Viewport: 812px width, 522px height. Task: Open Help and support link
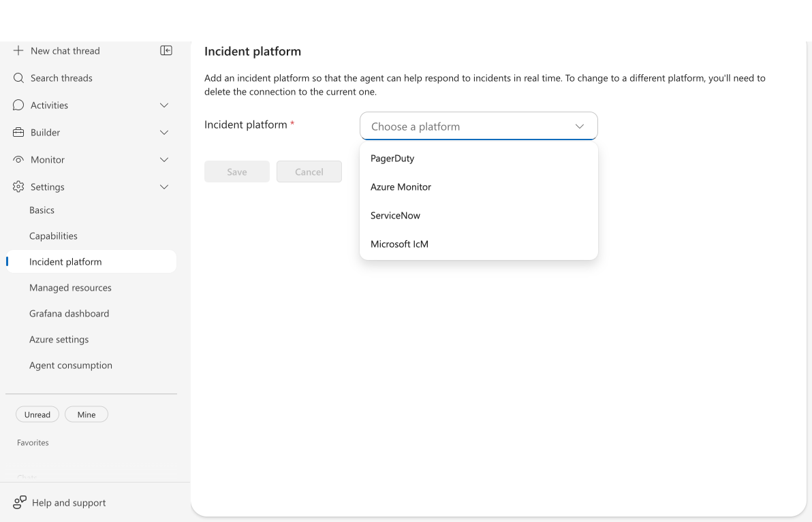(x=69, y=503)
